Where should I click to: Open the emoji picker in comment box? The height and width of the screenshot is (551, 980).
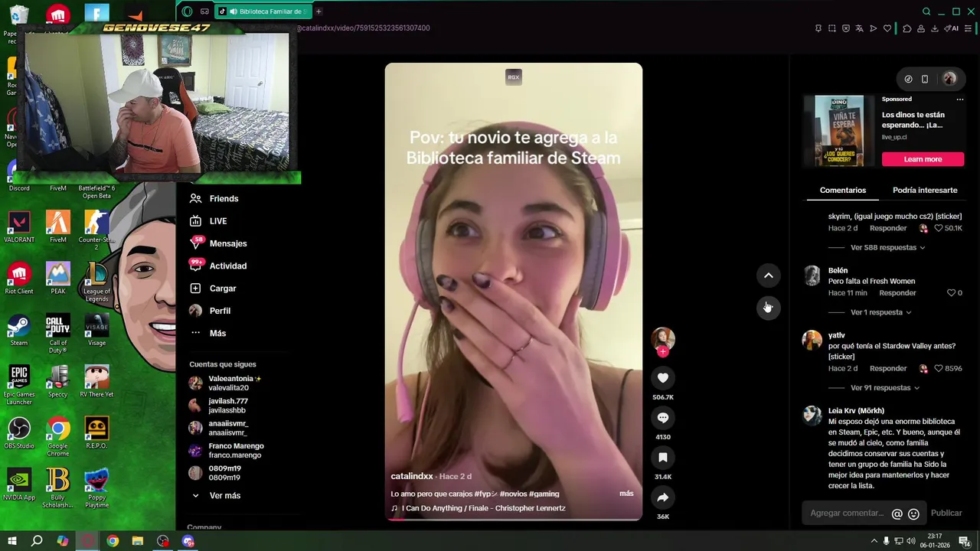(913, 514)
